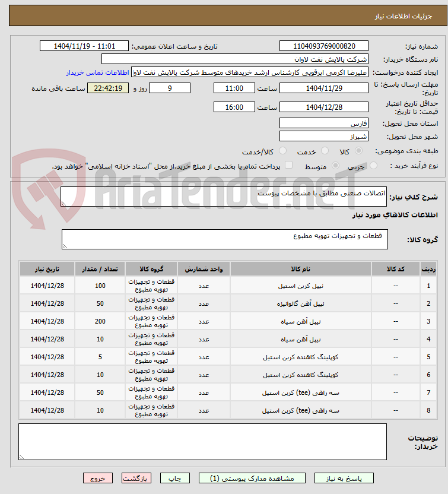Click the شرح کلی نیاز description textbox
The image size is (448, 494).
224,197
